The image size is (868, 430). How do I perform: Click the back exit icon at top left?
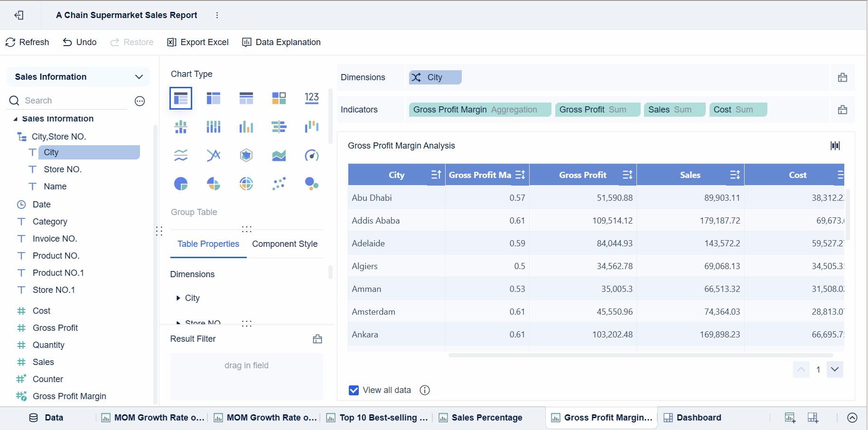click(19, 15)
